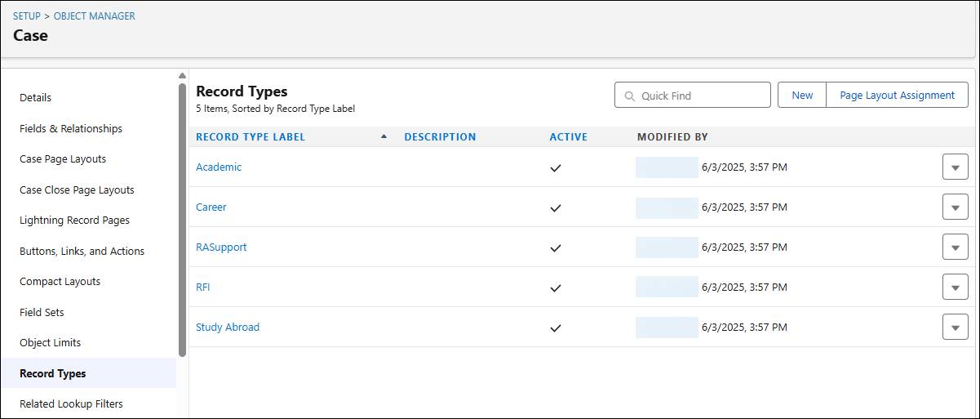Open the Career row actions dropdown

click(x=955, y=207)
